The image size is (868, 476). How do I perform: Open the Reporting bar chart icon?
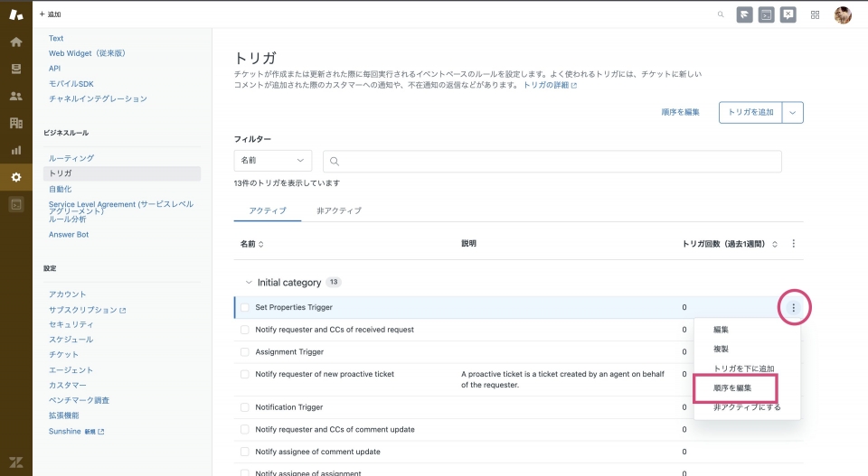(15, 150)
